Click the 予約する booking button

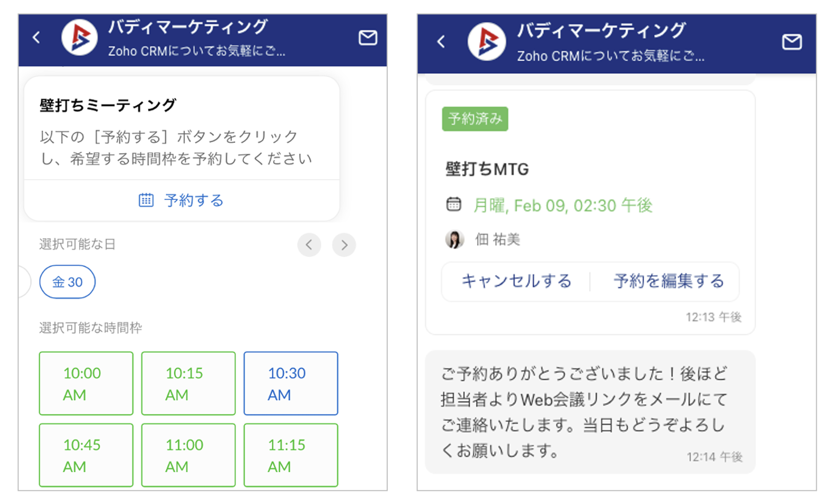[181, 201]
